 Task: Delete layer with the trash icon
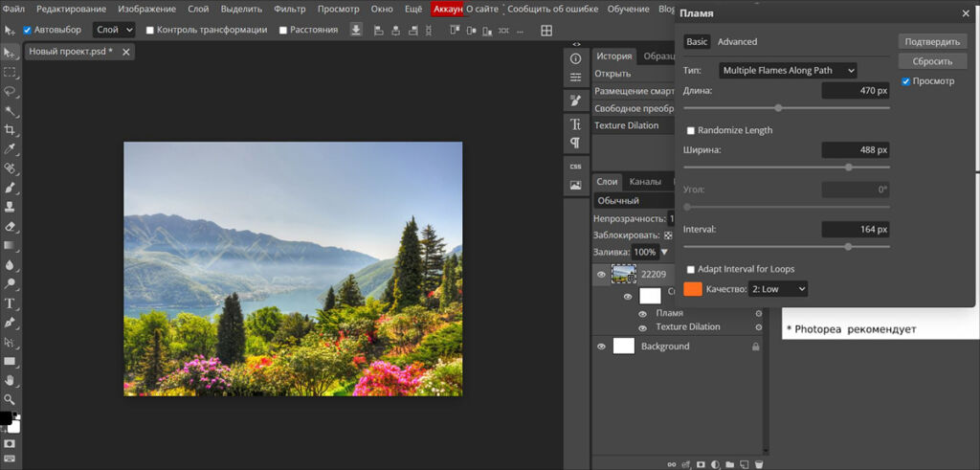pyautogui.click(x=759, y=464)
